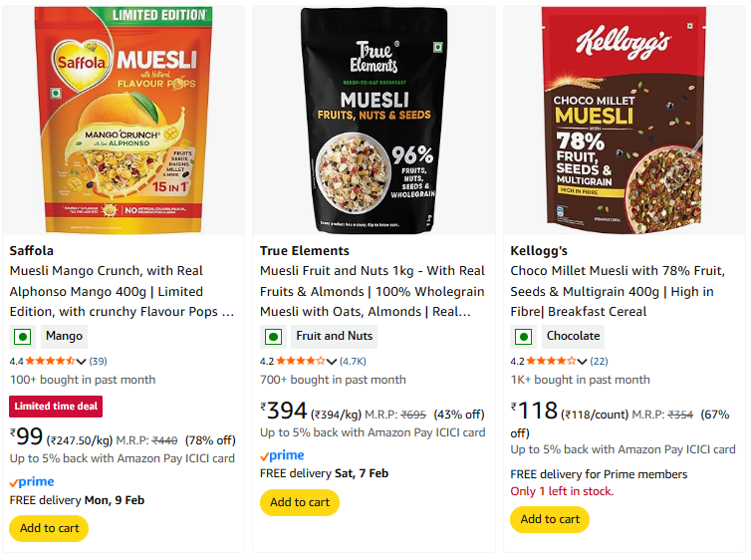This screenshot has width=751, height=560.
Task: Expand the Saffola rating dropdown arrow
Action: pyautogui.click(x=82, y=361)
